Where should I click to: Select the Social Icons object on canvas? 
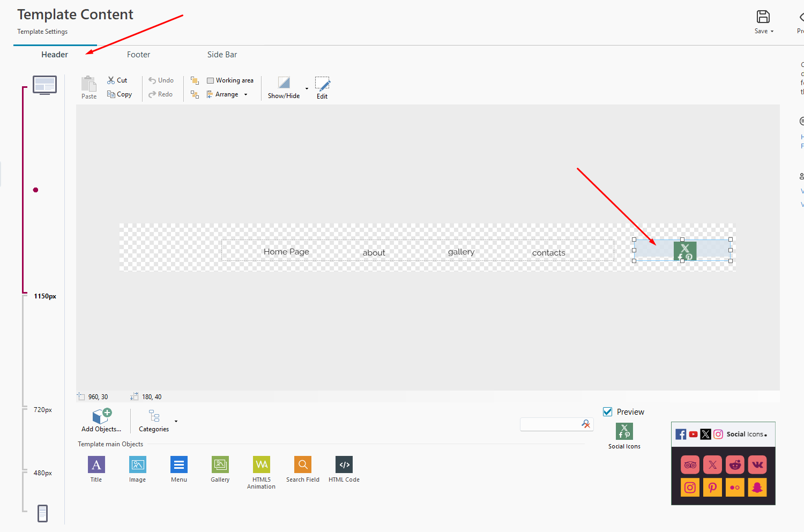(x=682, y=250)
